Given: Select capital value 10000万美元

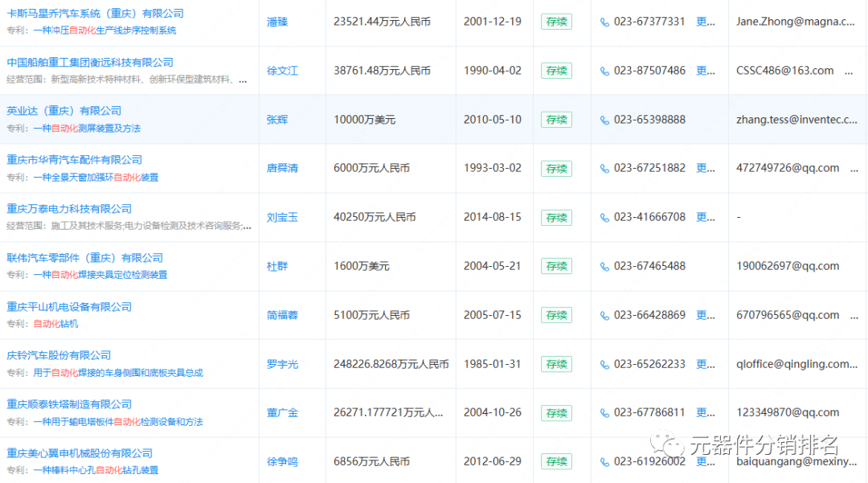Looking at the screenshot, I should pos(364,120).
